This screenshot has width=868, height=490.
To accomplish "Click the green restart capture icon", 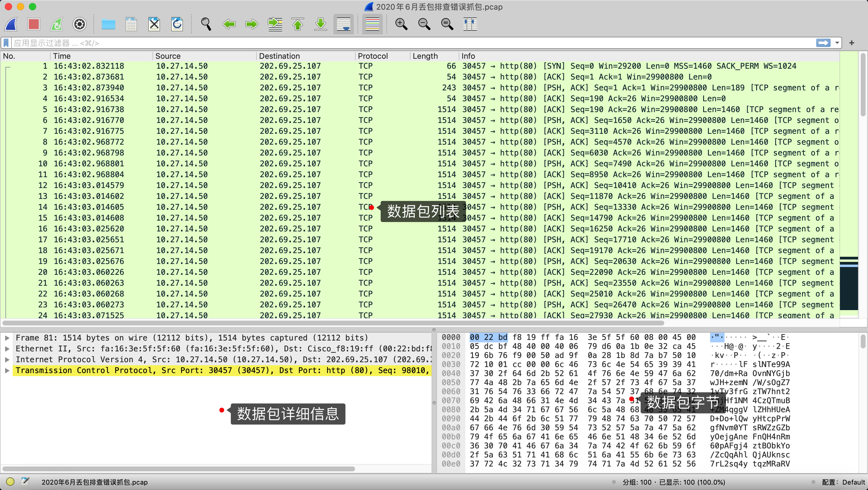I will point(56,24).
